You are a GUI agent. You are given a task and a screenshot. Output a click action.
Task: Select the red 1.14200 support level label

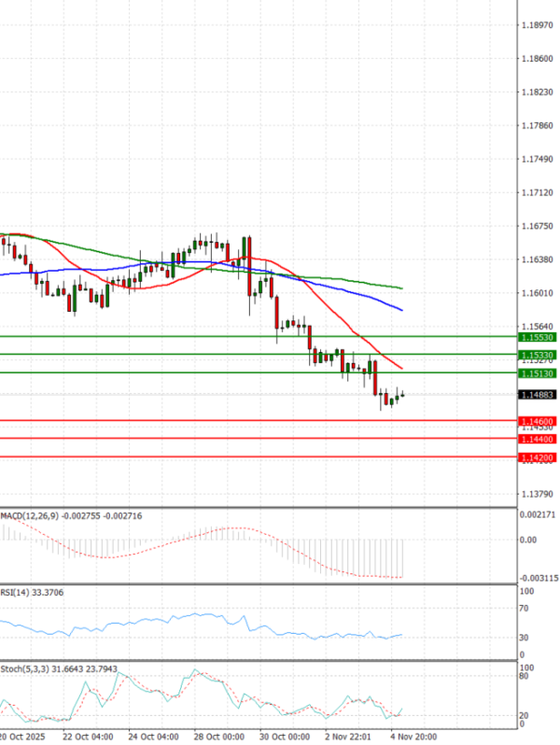(x=539, y=457)
